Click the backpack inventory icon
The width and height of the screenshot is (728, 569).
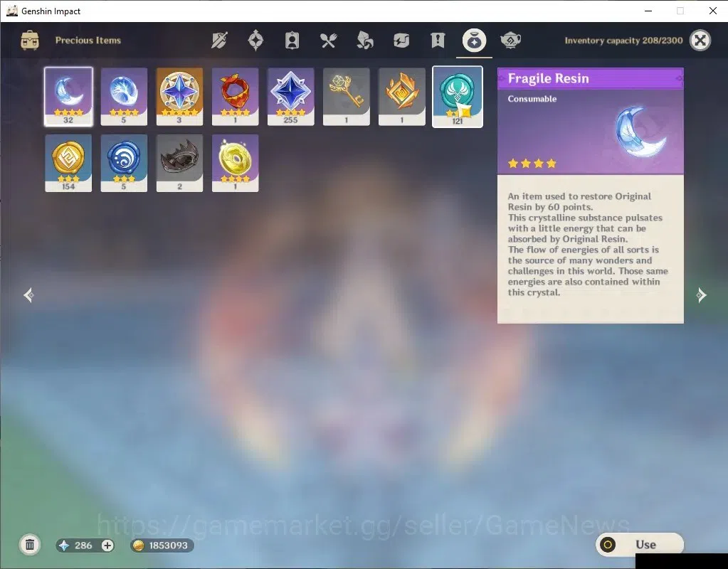[30, 41]
